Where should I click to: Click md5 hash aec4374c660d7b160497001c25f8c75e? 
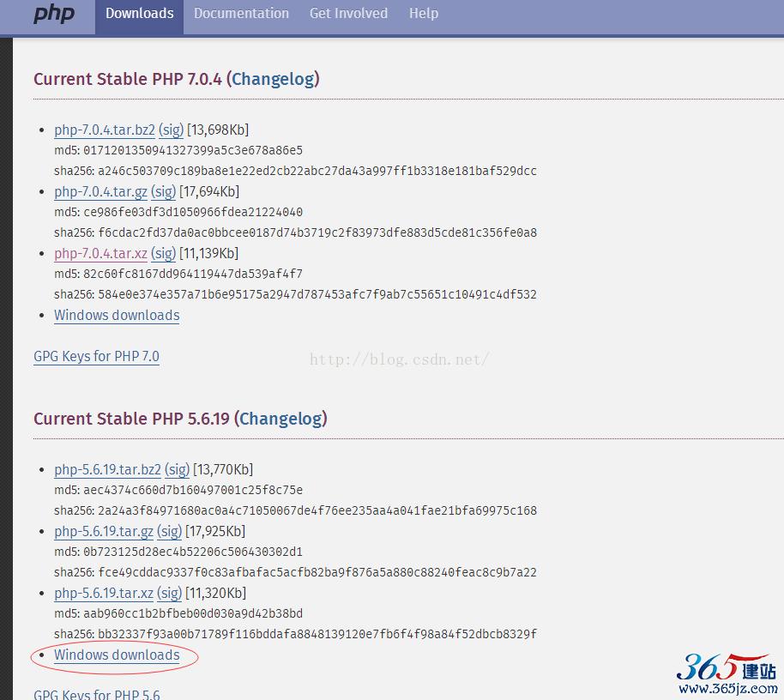pos(193,490)
